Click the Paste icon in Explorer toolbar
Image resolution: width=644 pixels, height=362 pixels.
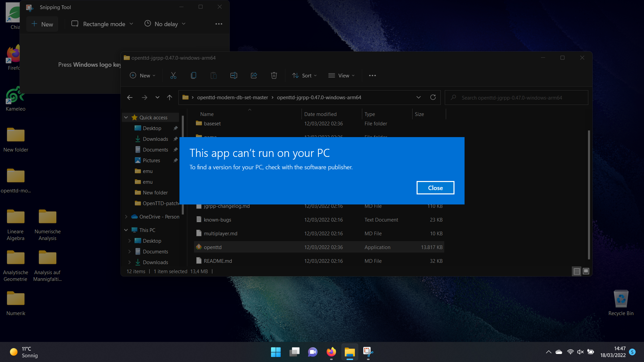214,76
